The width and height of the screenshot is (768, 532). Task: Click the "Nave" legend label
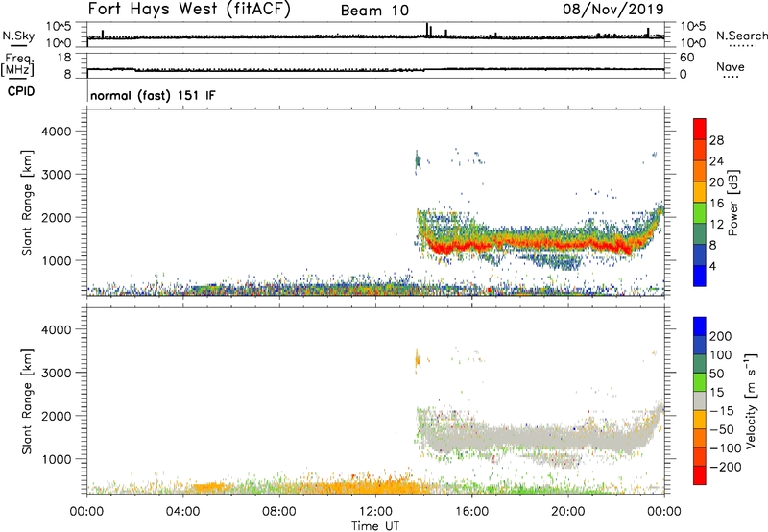point(731,67)
